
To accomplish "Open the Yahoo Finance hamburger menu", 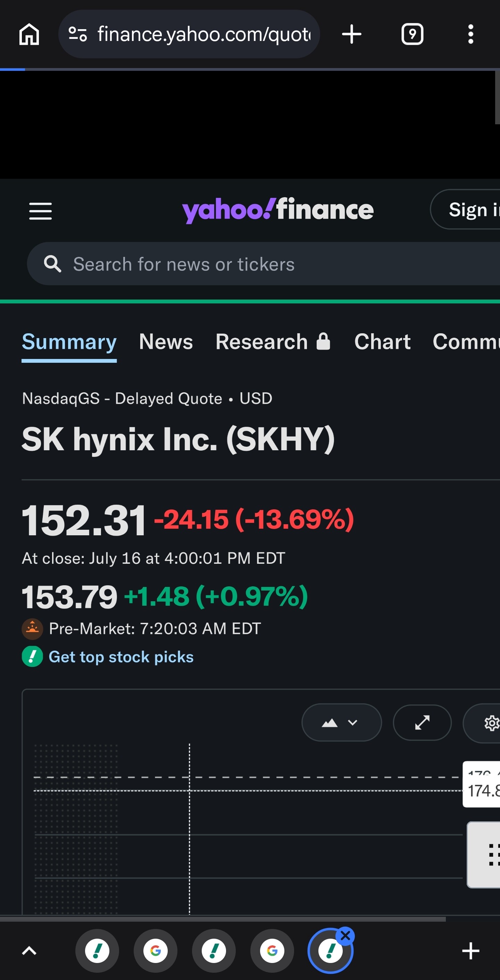I will (41, 211).
